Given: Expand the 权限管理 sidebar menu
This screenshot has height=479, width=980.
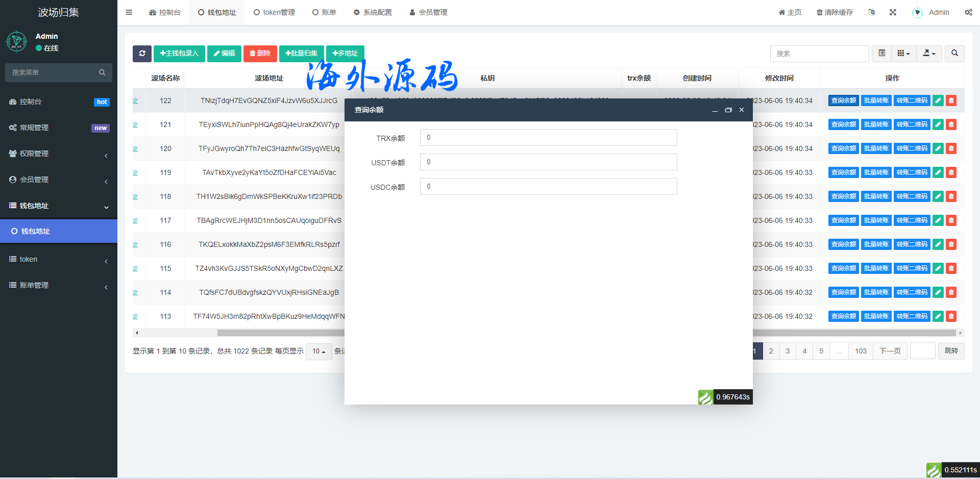Looking at the screenshot, I should click(x=59, y=154).
